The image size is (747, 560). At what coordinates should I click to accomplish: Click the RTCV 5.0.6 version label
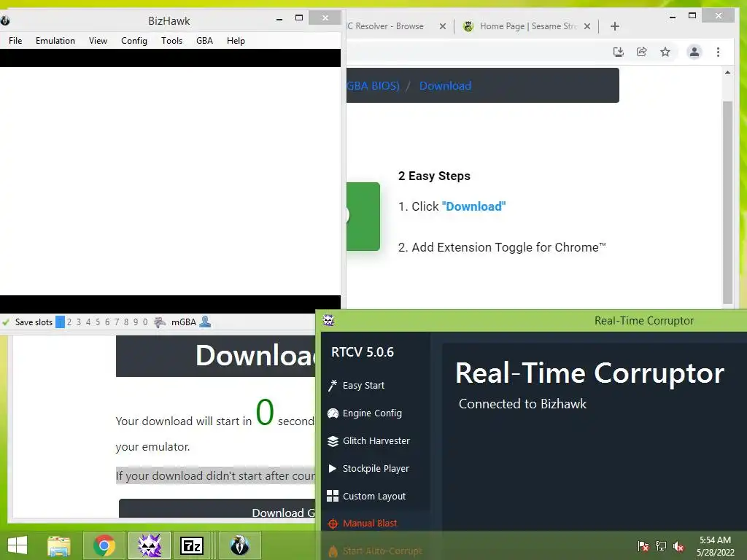pyautogui.click(x=362, y=352)
